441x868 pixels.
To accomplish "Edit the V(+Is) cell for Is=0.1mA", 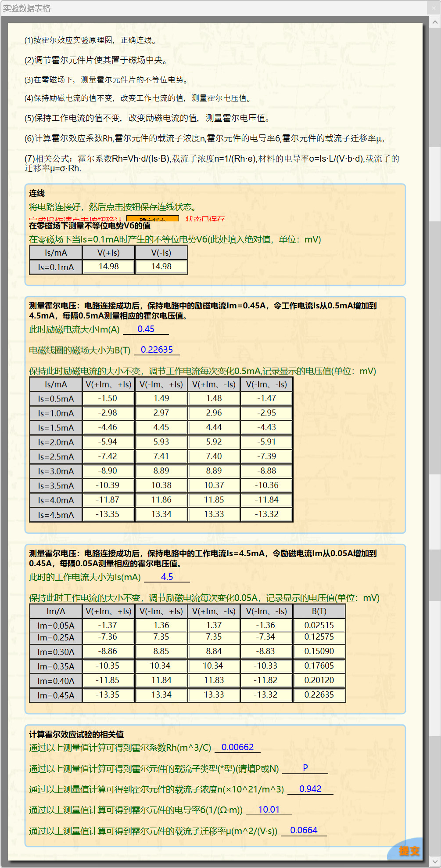I will click(x=108, y=267).
